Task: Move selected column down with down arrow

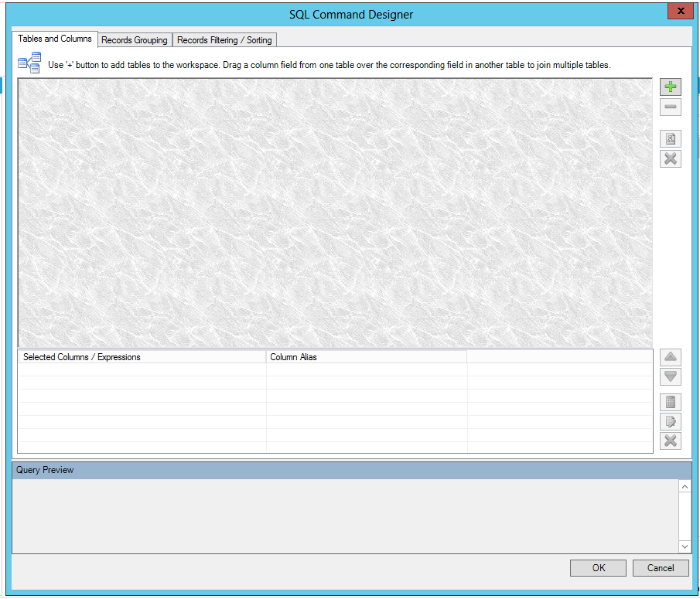Action: (x=670, y=376)
